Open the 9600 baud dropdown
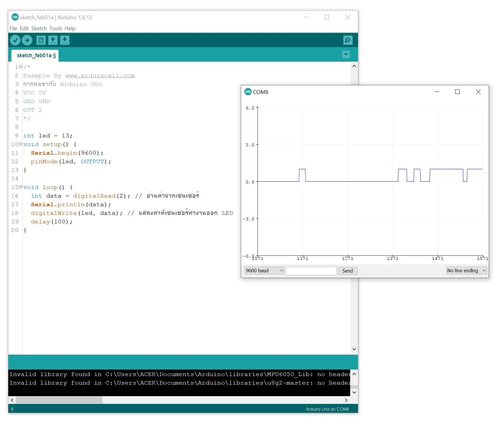The image size is (504, 435). pos(264,271)
